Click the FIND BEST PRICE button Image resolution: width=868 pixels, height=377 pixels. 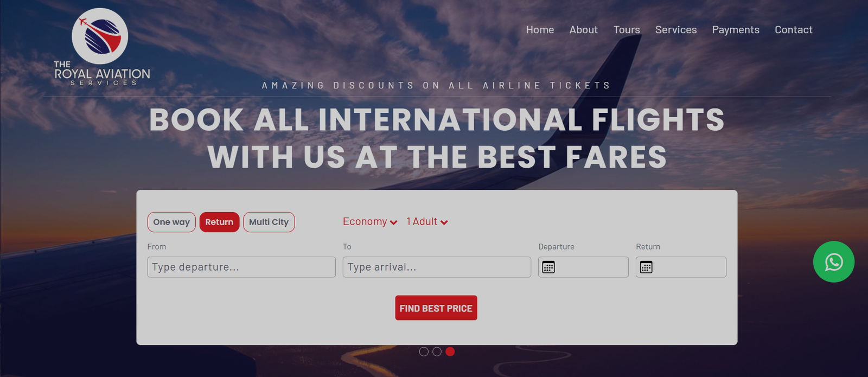pos(436,308)
